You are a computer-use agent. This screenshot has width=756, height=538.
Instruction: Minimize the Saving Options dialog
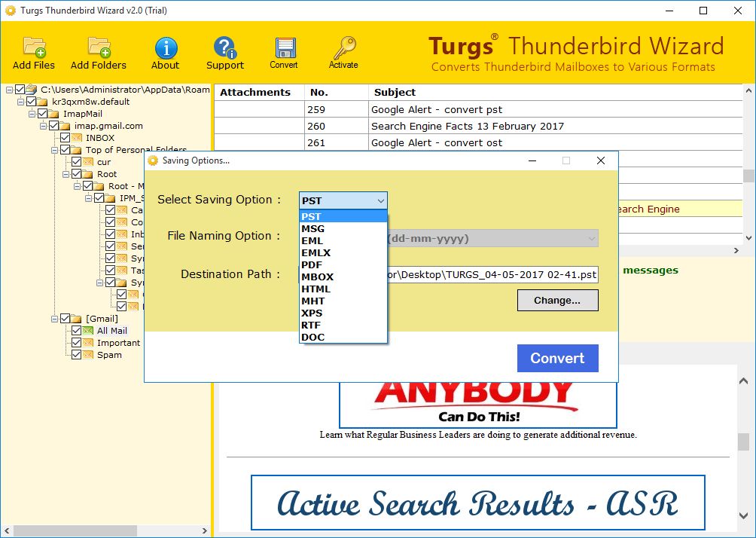(x=532, y=160)
